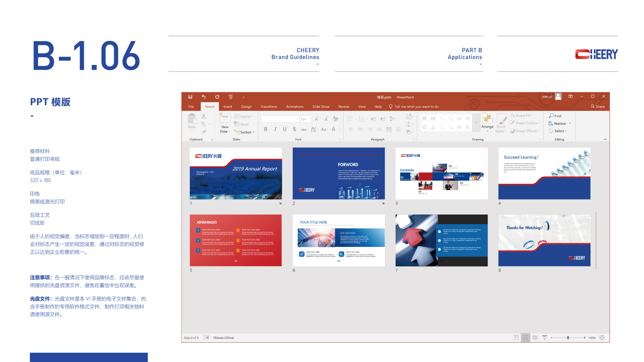This screenshot has height=362, width=644.
Task: Open Ribbon Display Options
Action: (x=570, y=97)
